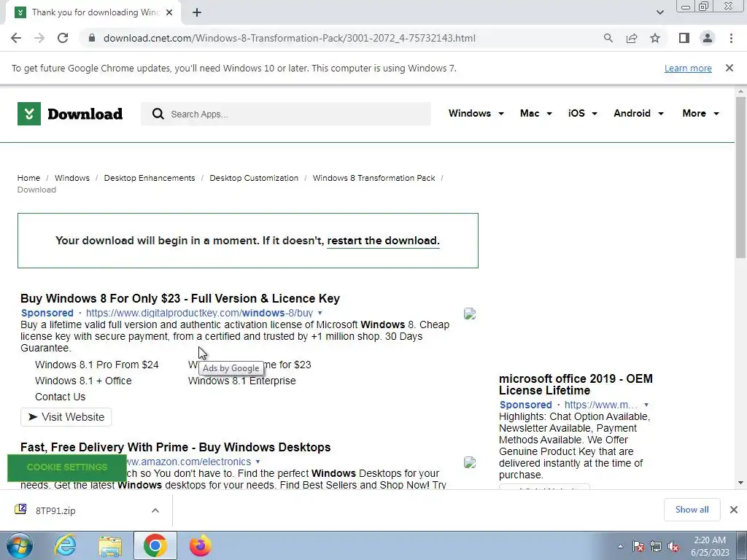Expand the arrow beside the https://www.m… URL
747x560 pixels.
point(646,405)
